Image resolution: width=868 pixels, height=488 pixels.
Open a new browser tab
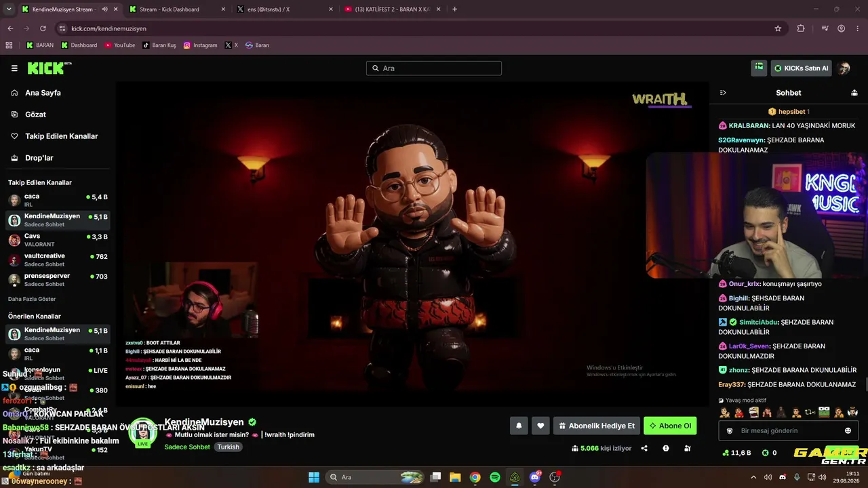click(454, 9)
